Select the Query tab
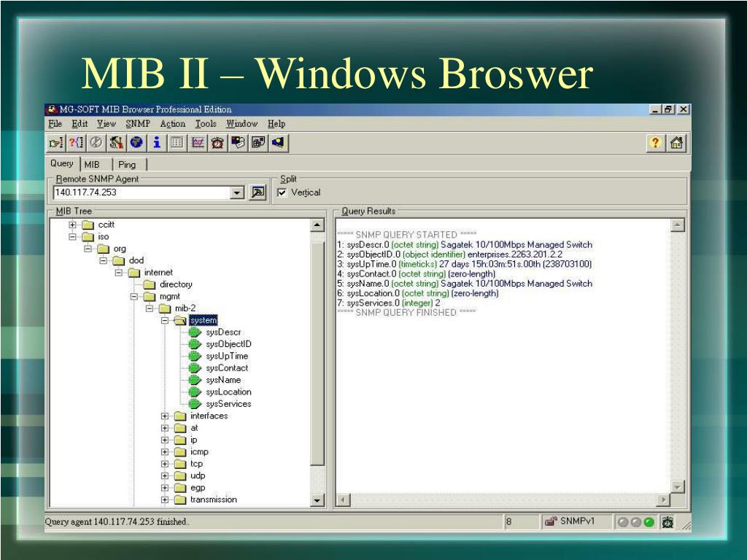The image size is (747, 560). (62, 163)
